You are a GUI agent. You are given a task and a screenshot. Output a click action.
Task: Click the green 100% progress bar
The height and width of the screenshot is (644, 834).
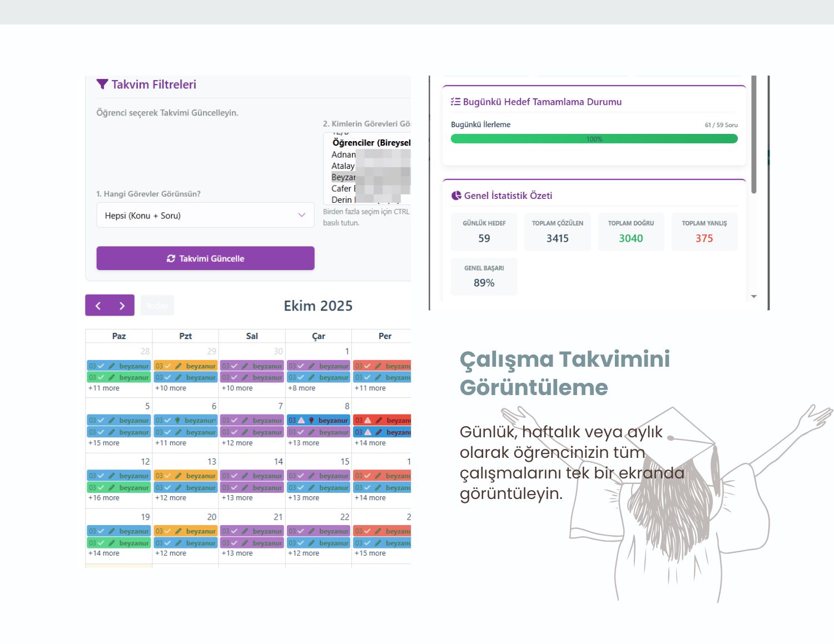(x=594, y=139)
